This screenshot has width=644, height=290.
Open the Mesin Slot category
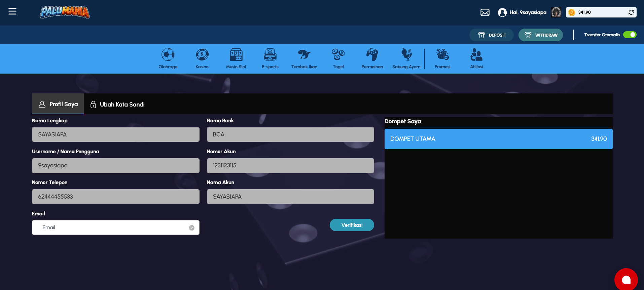236,58
